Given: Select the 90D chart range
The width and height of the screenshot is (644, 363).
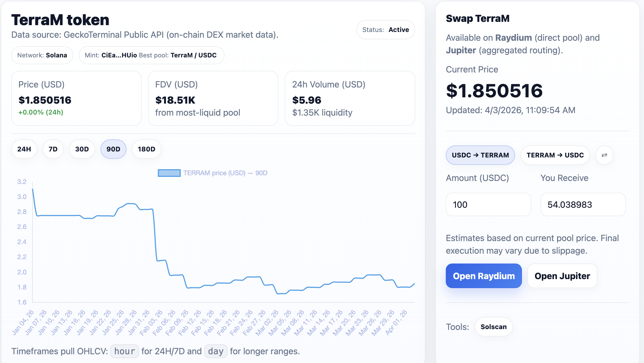Looking at the screenshot, I should (113, 149).
